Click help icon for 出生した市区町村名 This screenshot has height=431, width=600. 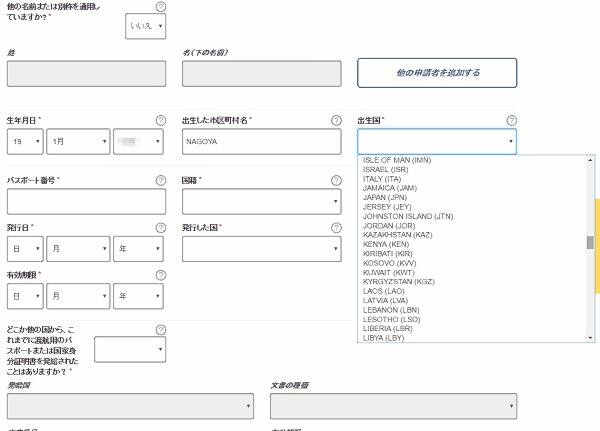pyautogui.click(x=336, y=120)
